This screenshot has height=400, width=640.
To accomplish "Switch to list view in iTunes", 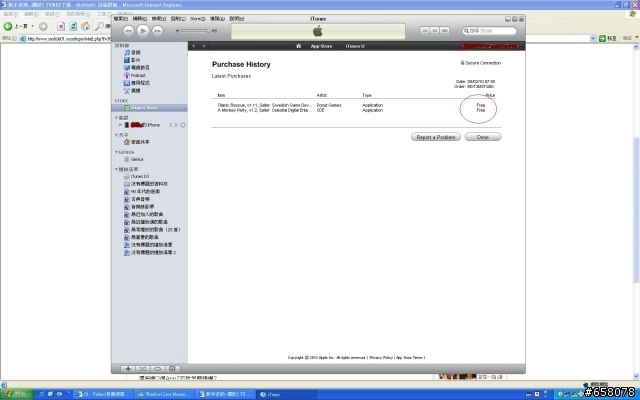I will (x=425, y=31).
